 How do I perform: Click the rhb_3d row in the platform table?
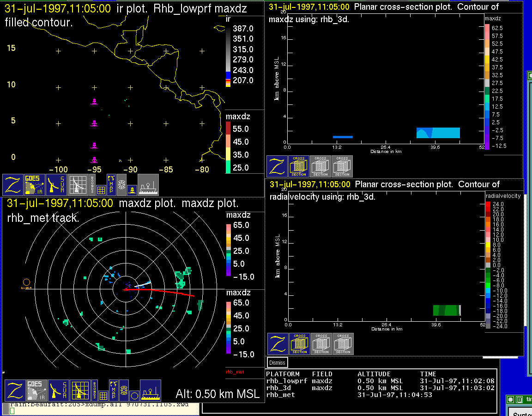coord(380,388)
